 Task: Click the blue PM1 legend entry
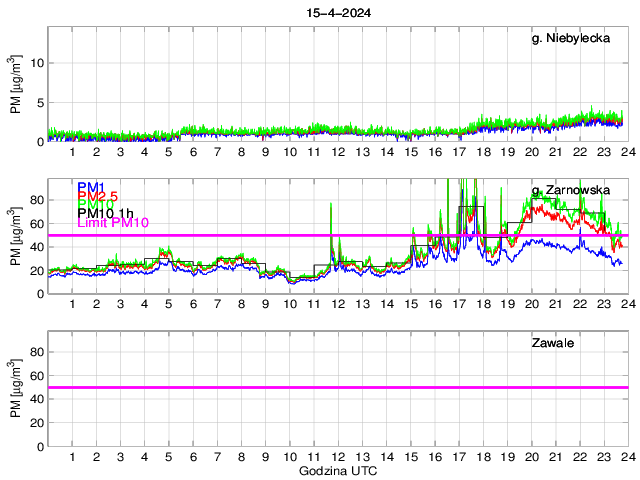[90, 188]
